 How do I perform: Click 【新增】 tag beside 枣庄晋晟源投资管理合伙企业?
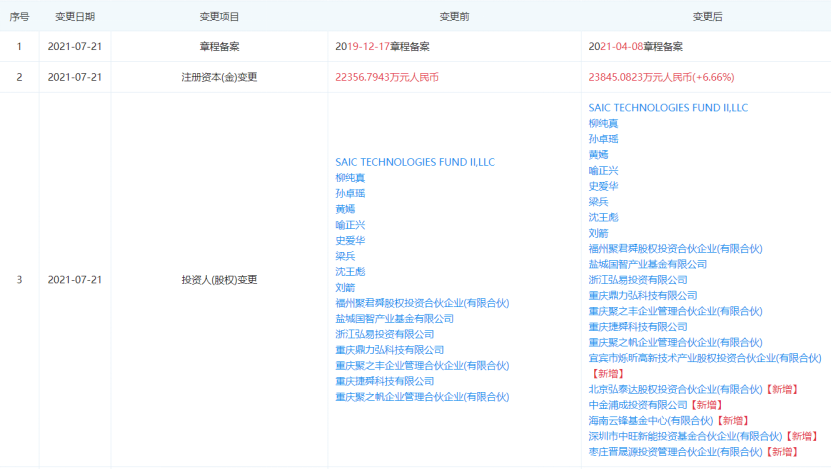(782, 452)
